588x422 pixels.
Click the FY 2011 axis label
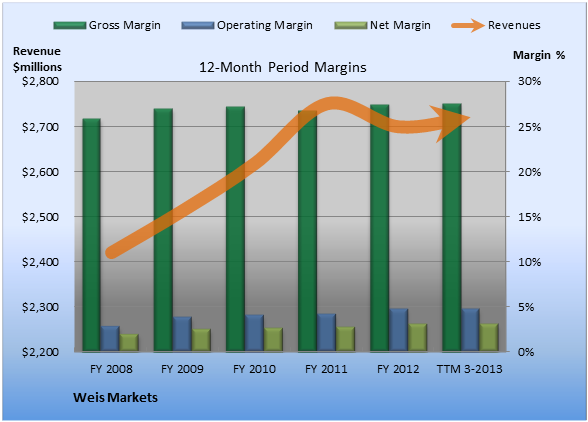point(326,369)
